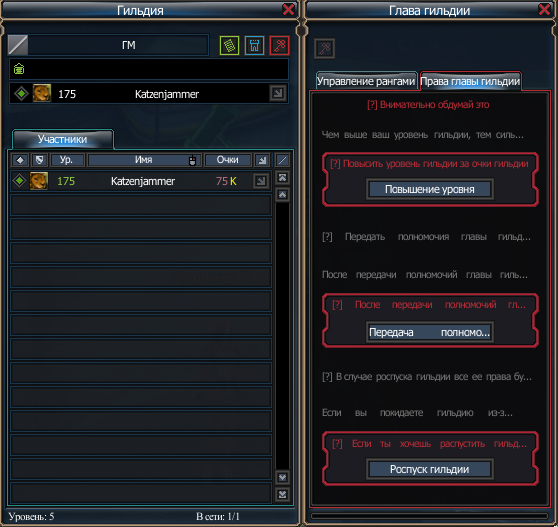Image resolution: width=558 pixels, height=527 pixels.
Task: Sort members by Имя column header
Action: [144, 160]
